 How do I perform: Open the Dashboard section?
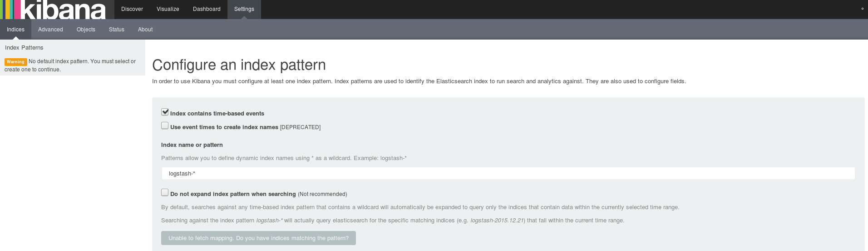207,9
